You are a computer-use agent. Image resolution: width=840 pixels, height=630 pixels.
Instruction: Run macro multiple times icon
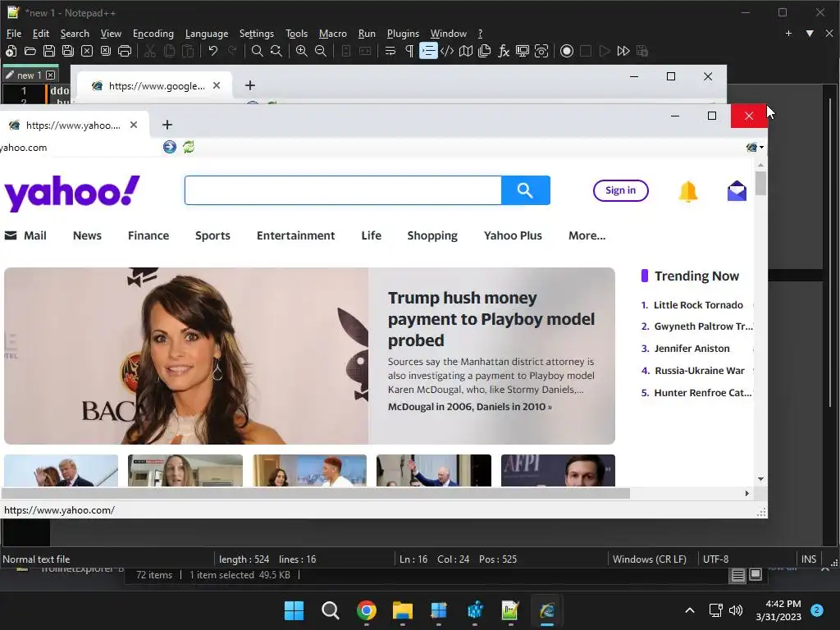coord(623,51)
